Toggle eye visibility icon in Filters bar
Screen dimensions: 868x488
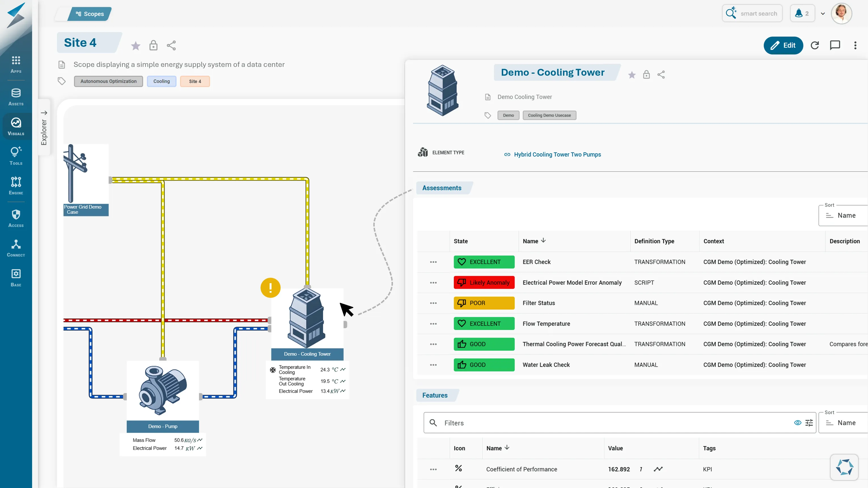(x=798, y=423)
